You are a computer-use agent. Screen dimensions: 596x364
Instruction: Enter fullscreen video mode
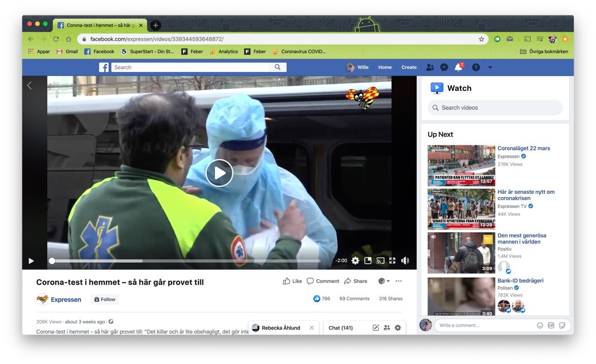point(393,261)
